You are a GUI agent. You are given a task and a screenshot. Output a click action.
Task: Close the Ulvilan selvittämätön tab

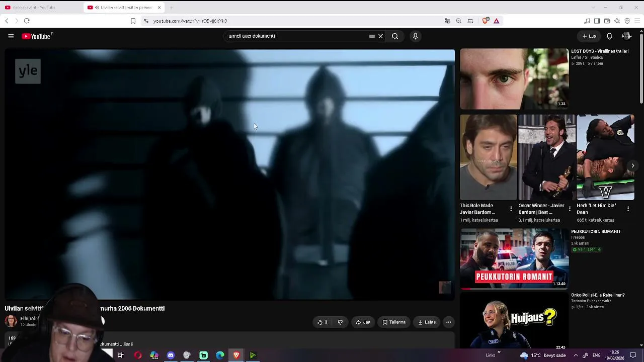[x=159, y=8]
